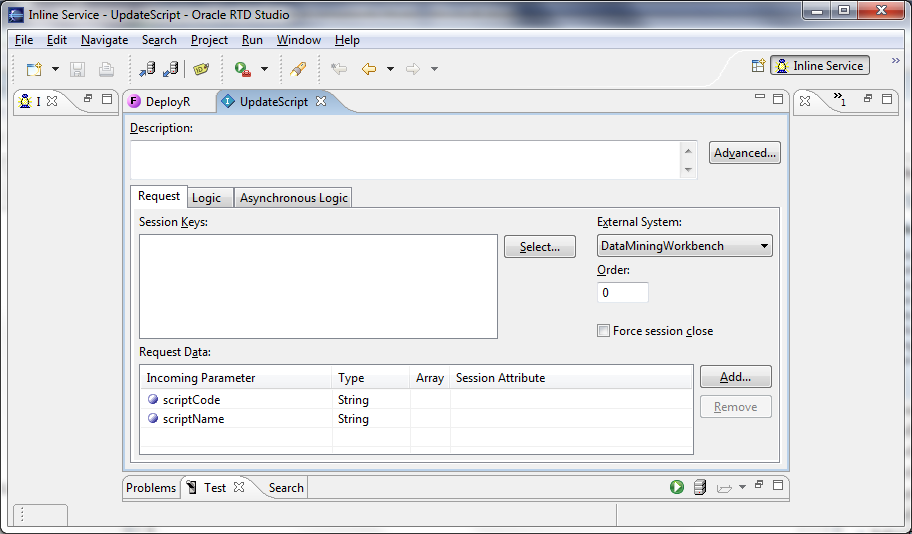The image size is (912, 534).
Task: Open the Search menu
Action: [x=159, y=40]
